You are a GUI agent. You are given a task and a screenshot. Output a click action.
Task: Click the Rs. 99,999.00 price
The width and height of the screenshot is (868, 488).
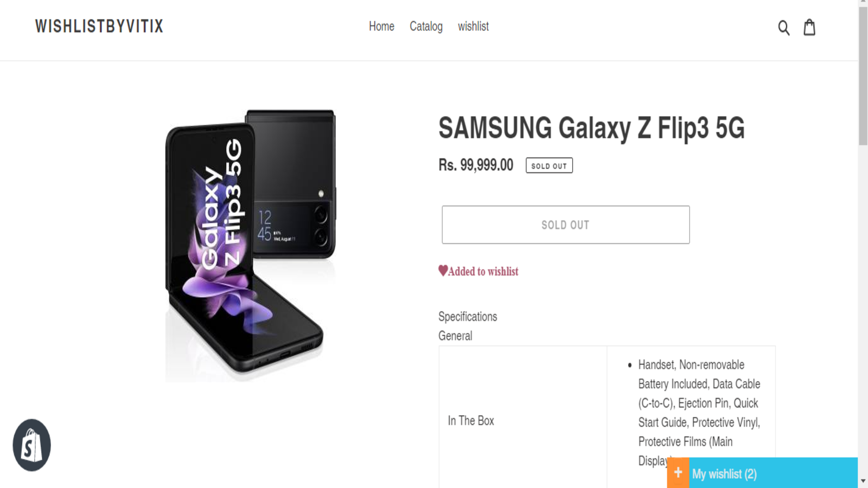476,165
